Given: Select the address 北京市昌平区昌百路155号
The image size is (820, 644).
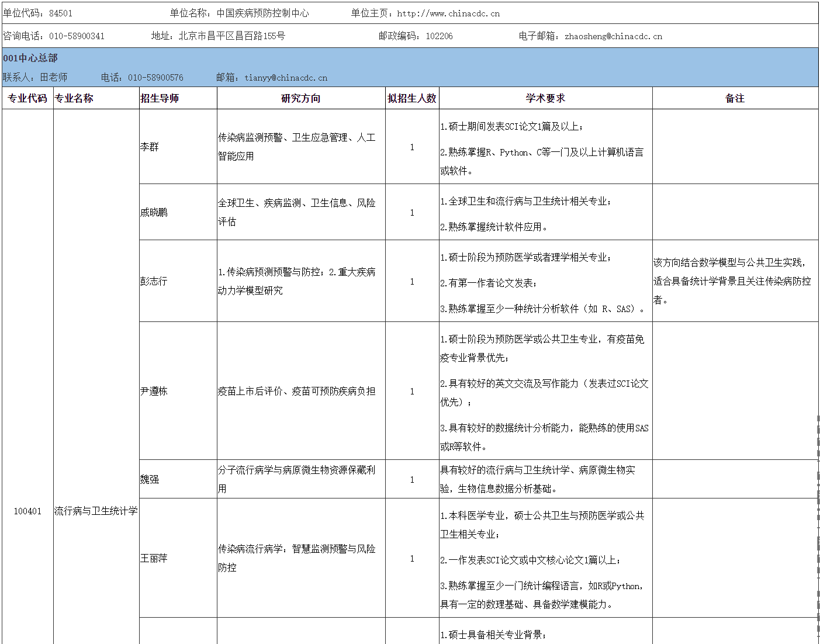Looking at the screenshot, I should [x=231, y=36].
